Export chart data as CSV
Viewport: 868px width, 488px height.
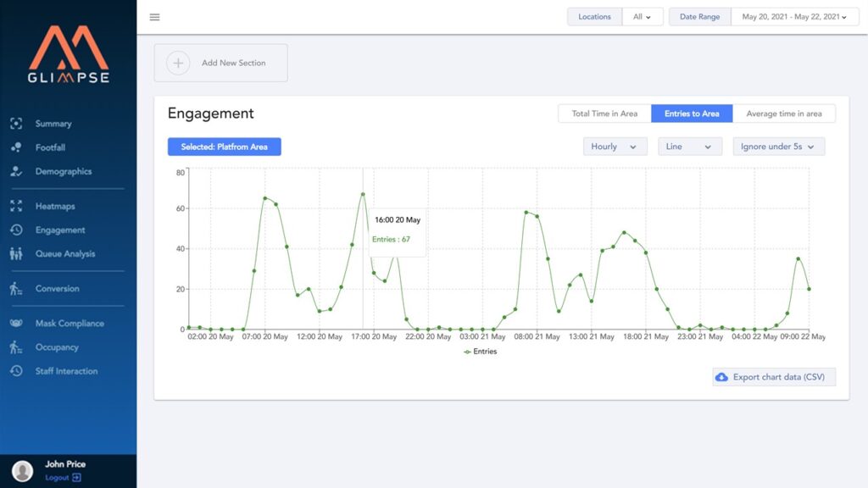774,377
